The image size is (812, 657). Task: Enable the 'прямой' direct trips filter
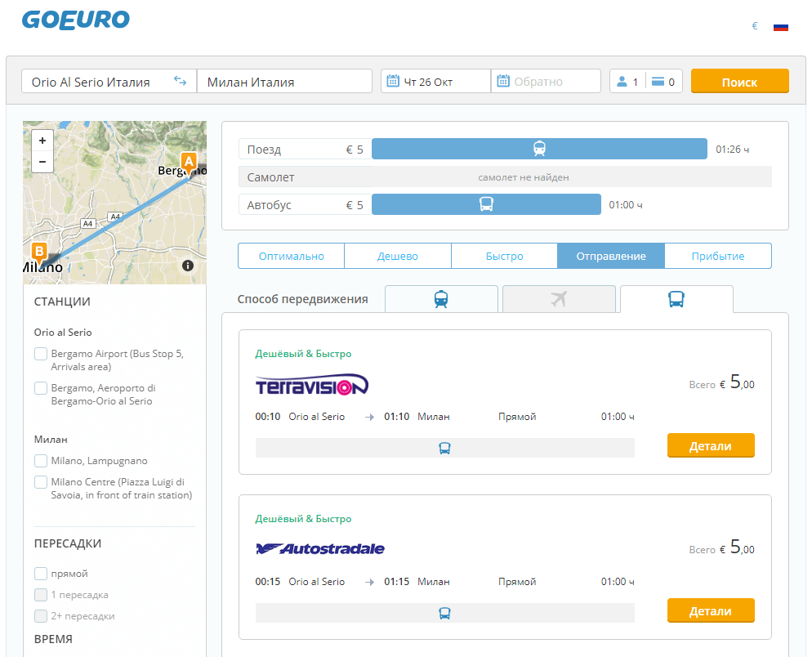pyautogui.click(x=41, y=574)
